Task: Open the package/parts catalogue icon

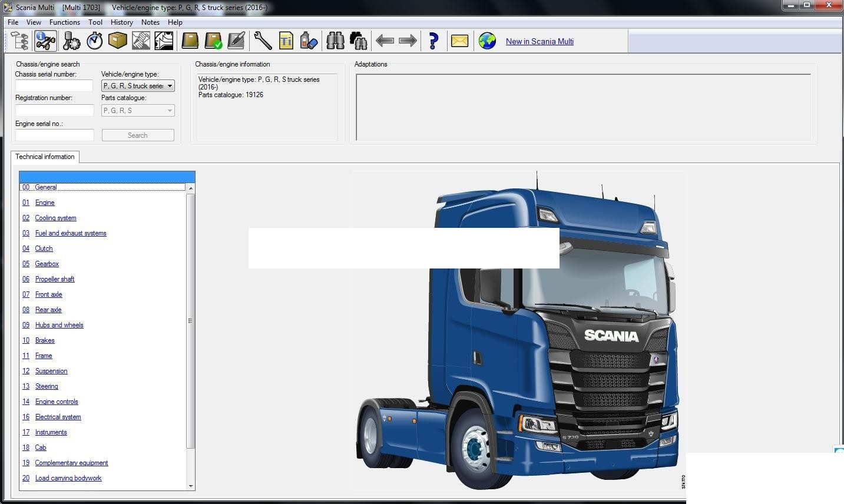Action: click(117, 41)
